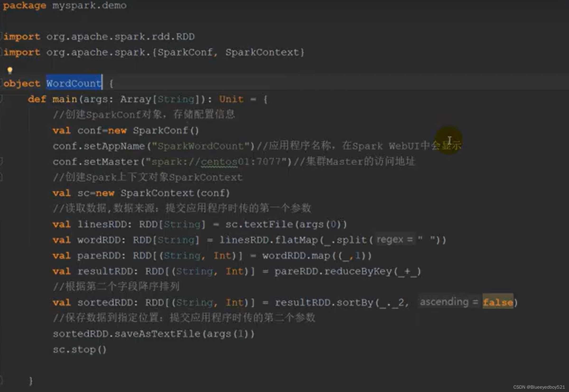Collapse the imports fold marker at first import

point(1,36)
